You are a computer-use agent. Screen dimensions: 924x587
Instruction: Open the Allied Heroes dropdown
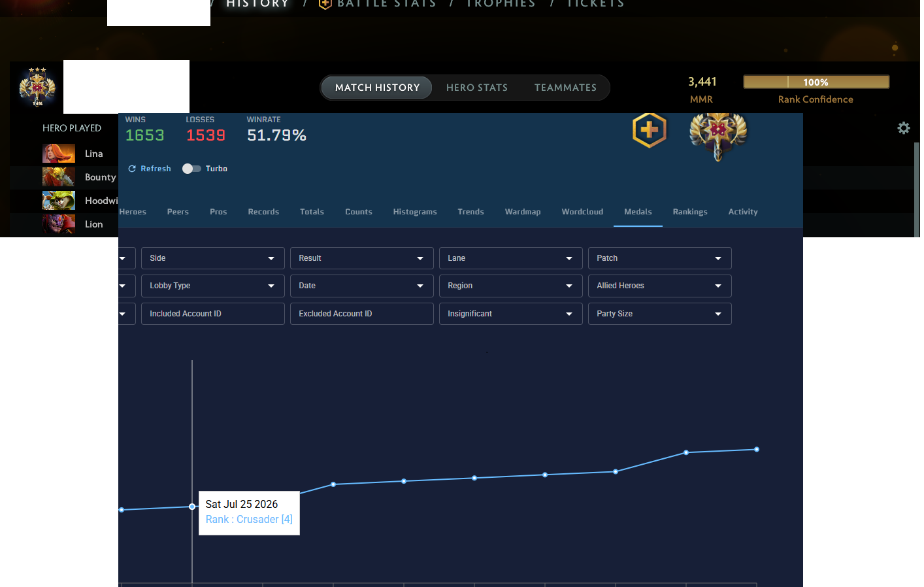pos(660,286)
